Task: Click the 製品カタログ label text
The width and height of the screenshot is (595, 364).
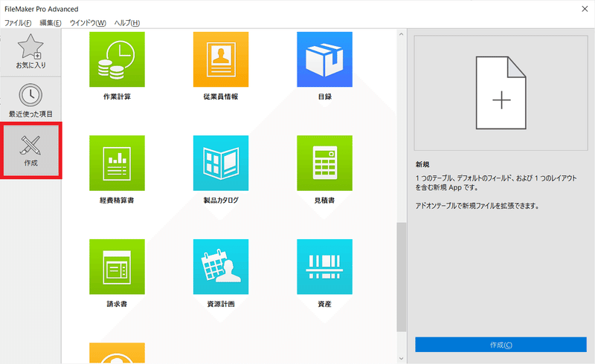Action: [x=221, y=201]
